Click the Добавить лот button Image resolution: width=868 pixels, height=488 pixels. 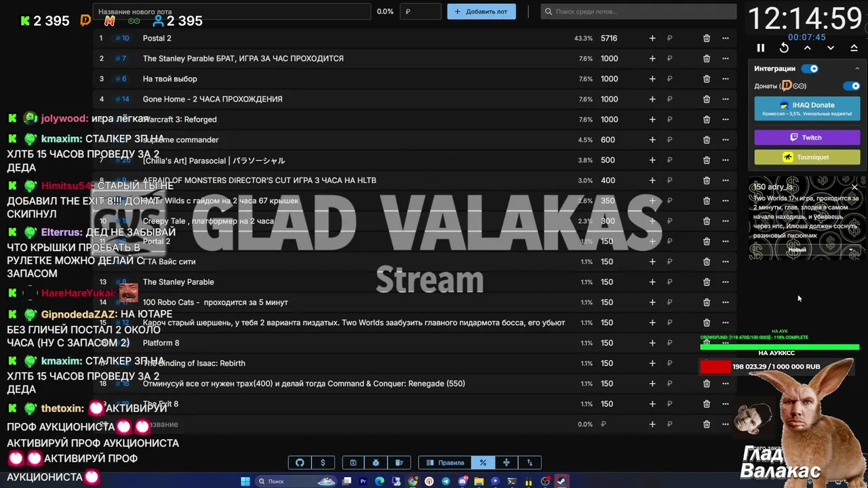[481, 12]
